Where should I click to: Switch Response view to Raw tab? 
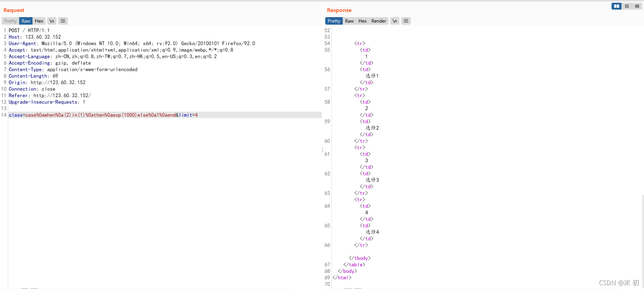point(349,21)
